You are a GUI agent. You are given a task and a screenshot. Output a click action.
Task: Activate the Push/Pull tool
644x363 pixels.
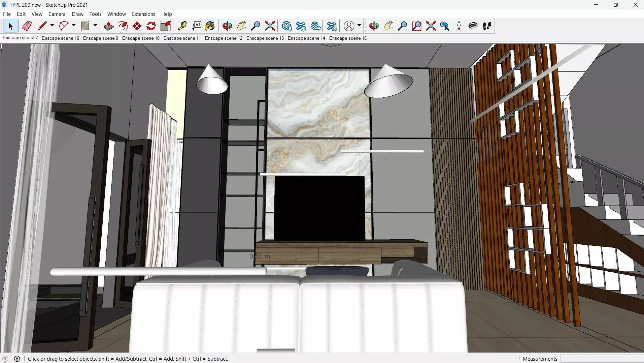click(108, 26)
